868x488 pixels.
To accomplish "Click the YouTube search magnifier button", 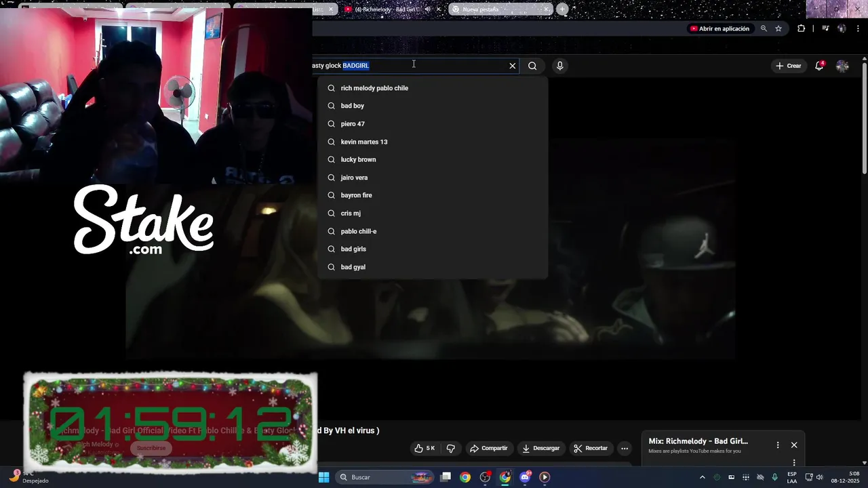I will pos(532,66).
